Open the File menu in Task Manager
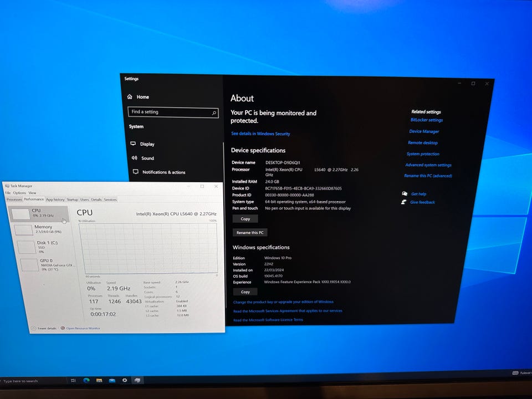532x399 pixels. (x=8, y=193)
